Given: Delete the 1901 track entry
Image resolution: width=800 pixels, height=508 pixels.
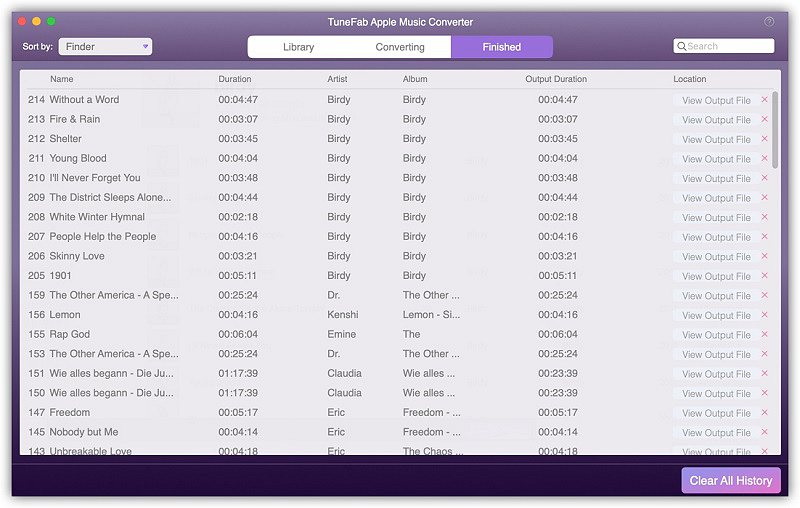Looking at the screenshot, I should point(764,275).
